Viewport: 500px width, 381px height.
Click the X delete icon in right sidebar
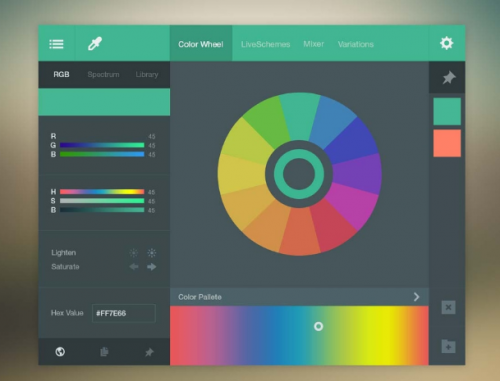coord(448,307)
